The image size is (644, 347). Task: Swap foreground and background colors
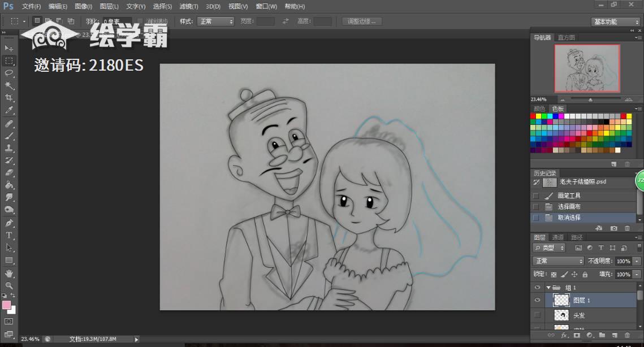coord(13,296)
